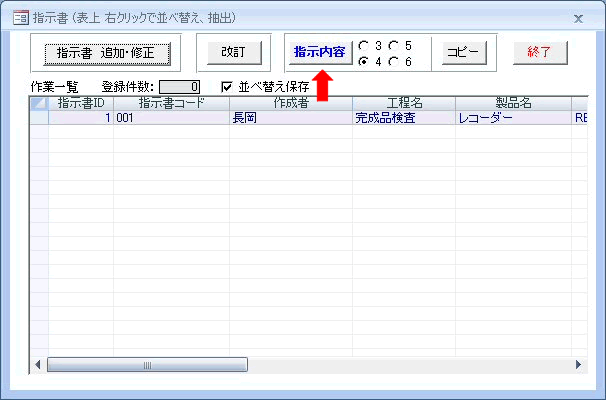606x400 pixels.
Task: Click the 完成品検査 cell
Action: pyautogui.click(x=404, y=117)
